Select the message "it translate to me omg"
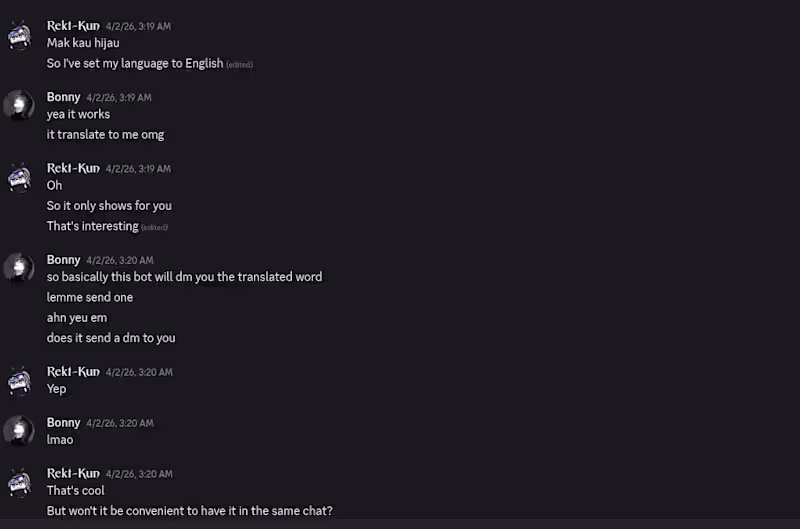800x529 pixels. (x=105, y=135)
